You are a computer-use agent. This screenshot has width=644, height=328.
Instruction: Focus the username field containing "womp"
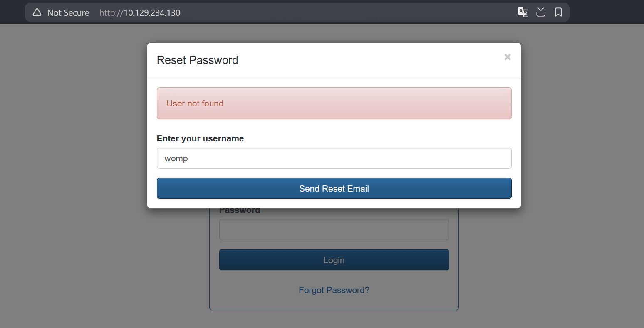(x=334, y=158)
